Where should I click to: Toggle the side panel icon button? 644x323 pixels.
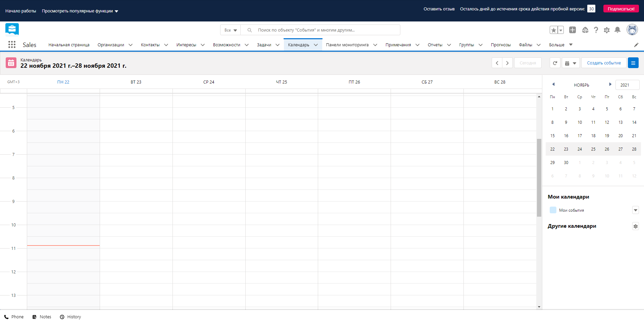point(633,63)
